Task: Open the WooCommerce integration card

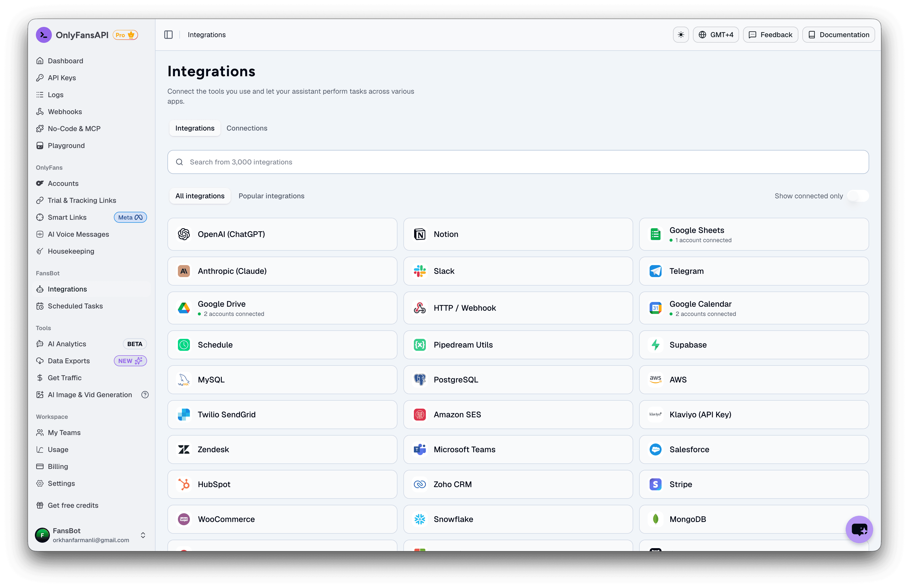Action: (282, 519)
